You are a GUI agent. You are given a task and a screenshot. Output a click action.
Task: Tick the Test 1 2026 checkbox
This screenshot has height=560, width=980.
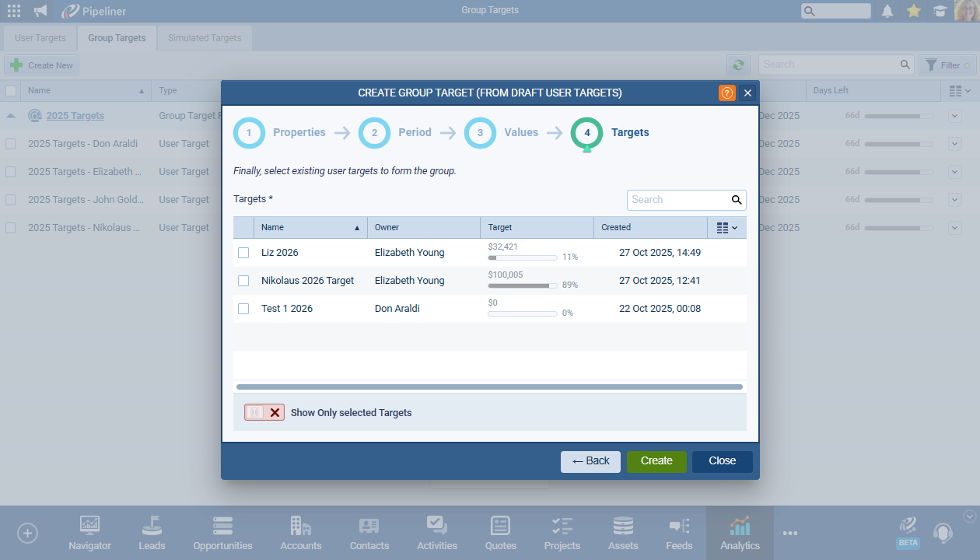(x=243, y=309)
